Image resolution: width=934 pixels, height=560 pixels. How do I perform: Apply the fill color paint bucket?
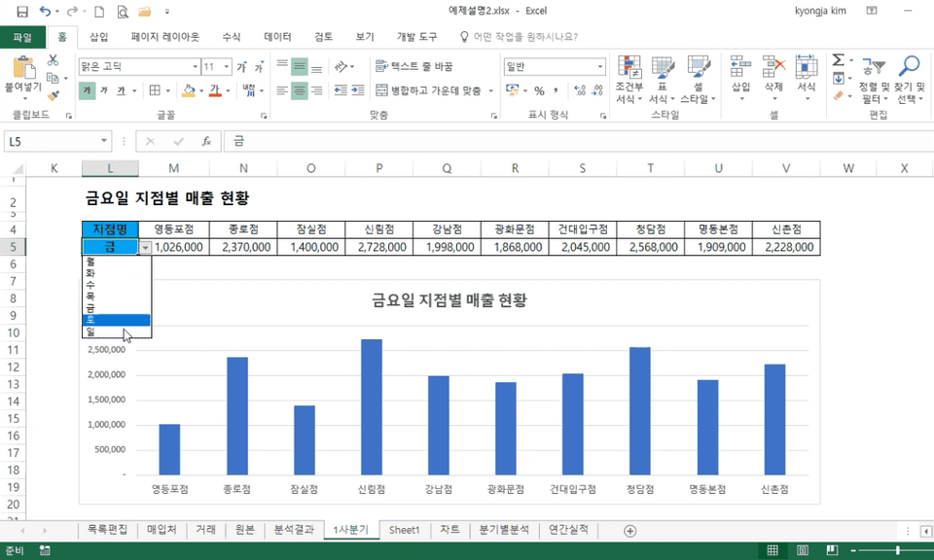(x=188, y=90)
